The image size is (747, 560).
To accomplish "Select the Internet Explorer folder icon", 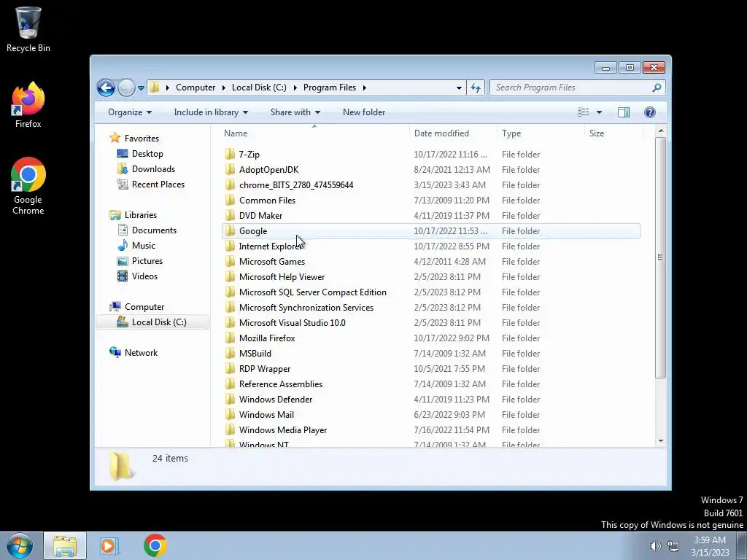I will point(230,246).
